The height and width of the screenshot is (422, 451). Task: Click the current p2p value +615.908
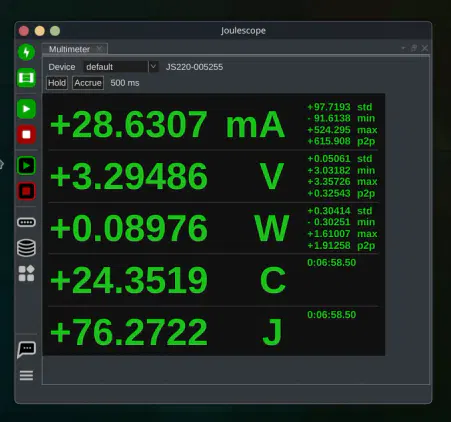[x=329, y=141]
